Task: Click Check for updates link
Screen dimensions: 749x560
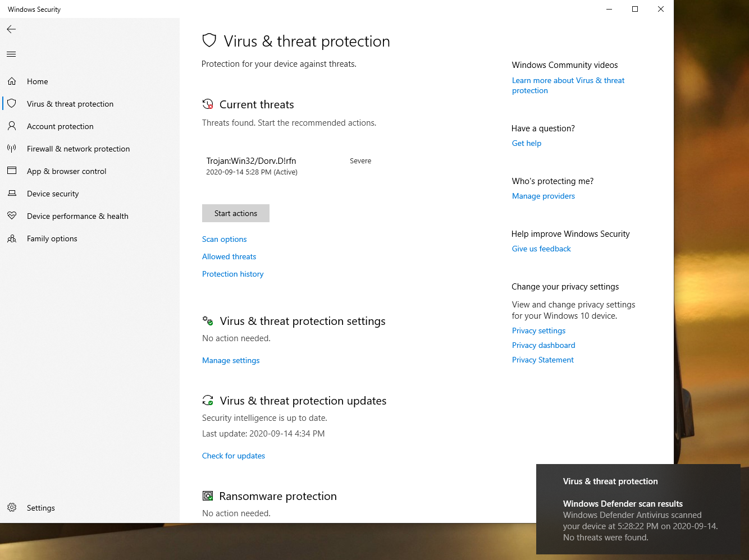Action: click(x=234, y=456)
